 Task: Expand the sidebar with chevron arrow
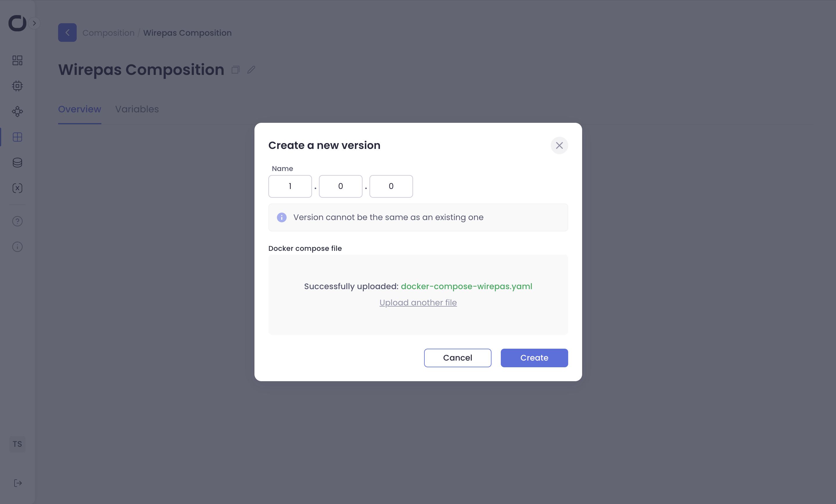34,23
